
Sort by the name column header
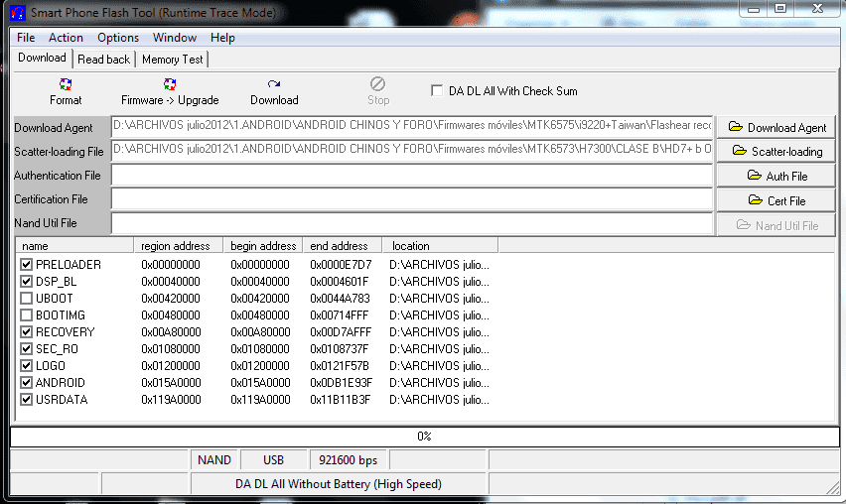coord(74,246)
